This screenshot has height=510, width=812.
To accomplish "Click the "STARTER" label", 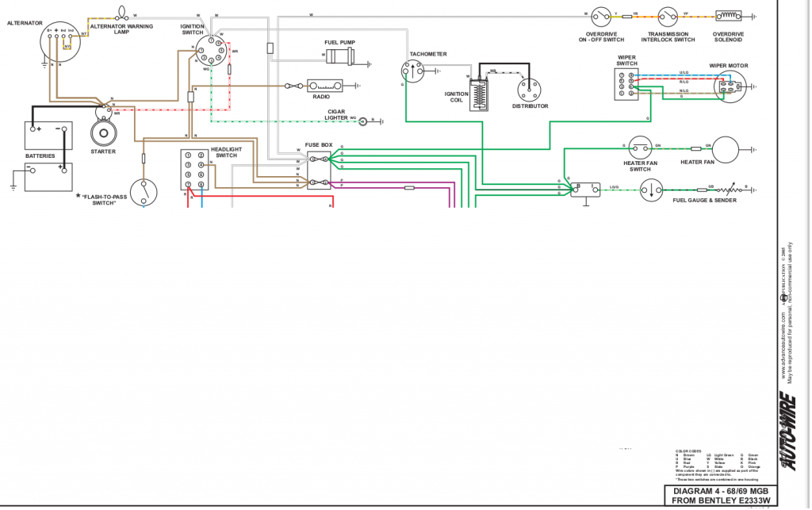I will [x=103, y=151].
